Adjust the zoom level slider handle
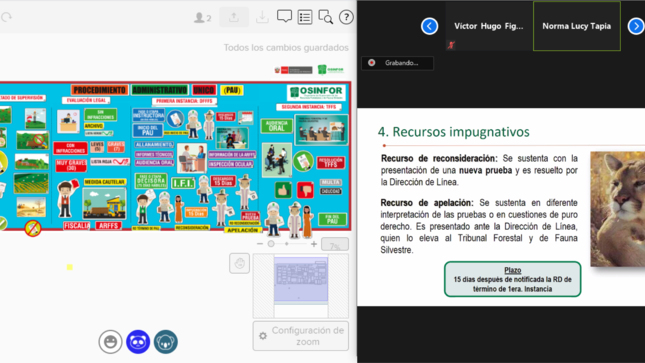Viewport: 645px width, 363px height. click(271, 244)
